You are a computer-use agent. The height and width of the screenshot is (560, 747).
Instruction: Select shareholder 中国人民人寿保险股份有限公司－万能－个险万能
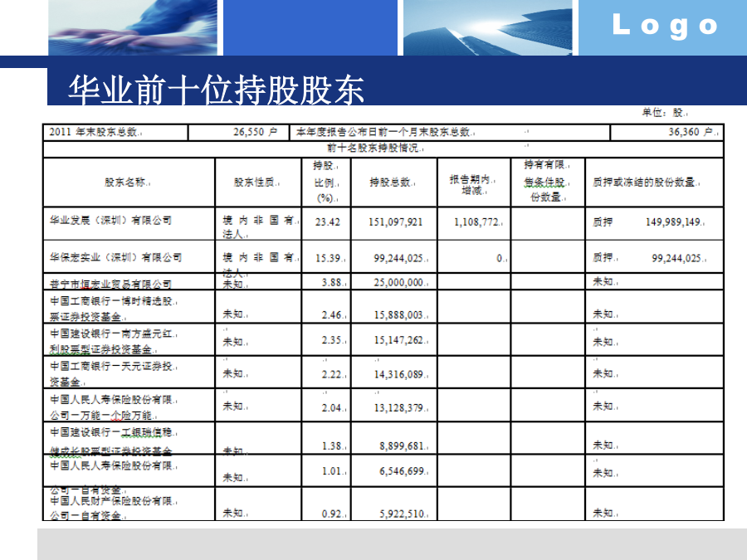coord(112,407)
